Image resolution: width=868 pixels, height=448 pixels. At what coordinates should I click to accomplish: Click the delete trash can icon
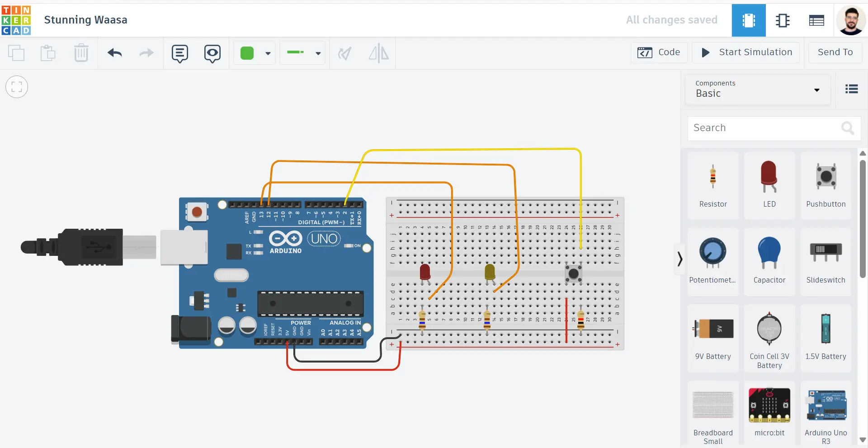click(x=81, y=53)
